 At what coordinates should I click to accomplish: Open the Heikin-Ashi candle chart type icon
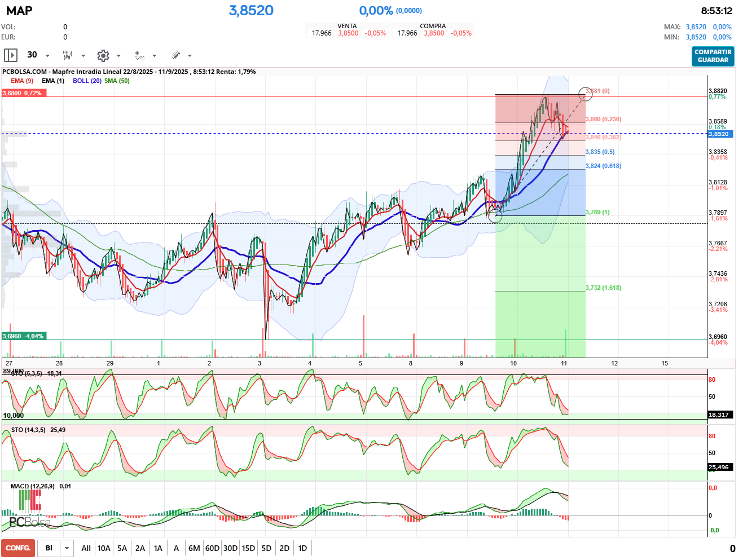tap(68, 55)
